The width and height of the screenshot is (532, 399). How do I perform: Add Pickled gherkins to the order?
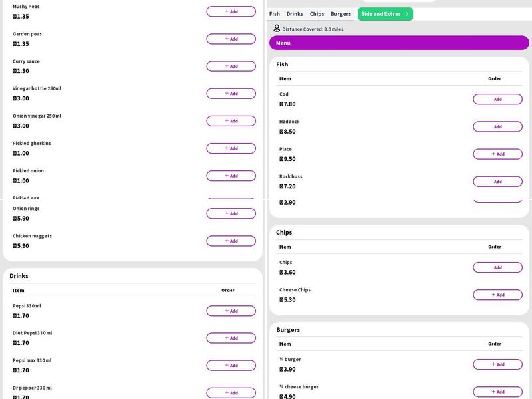(231, 148)
